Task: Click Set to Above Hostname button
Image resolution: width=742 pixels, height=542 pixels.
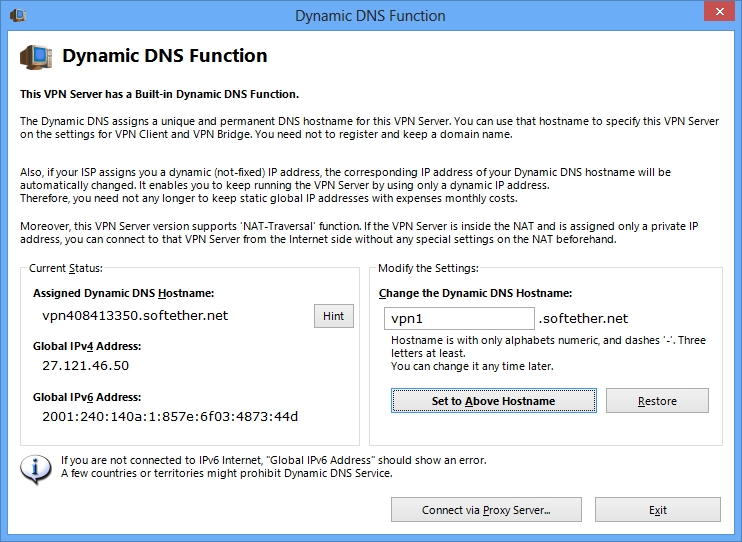Action: click(x=494, y=401)
